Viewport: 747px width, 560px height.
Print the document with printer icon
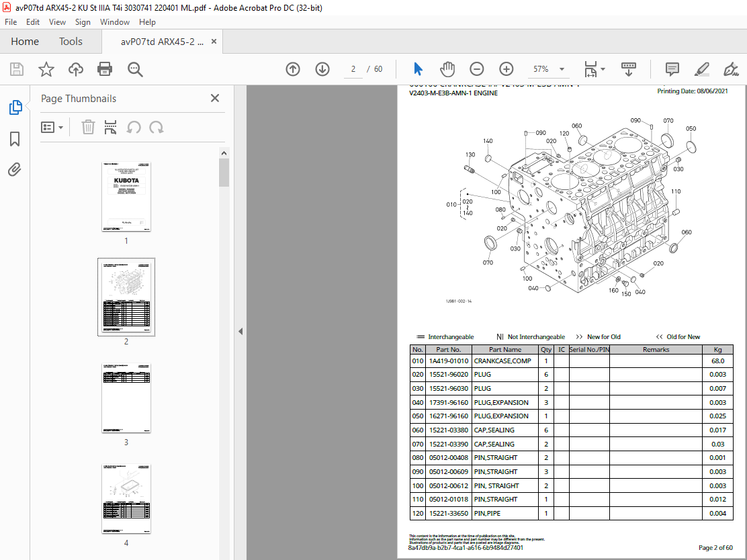(105, 69)
